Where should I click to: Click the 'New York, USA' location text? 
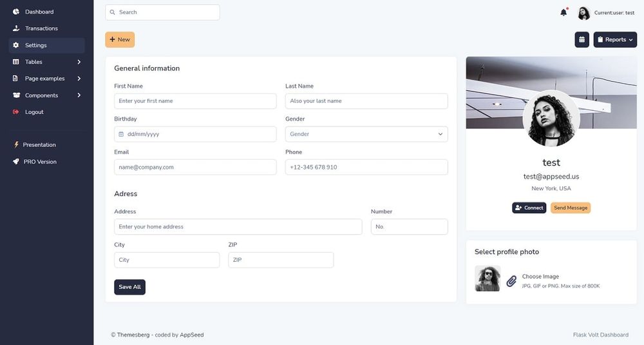tap(551, 188)
